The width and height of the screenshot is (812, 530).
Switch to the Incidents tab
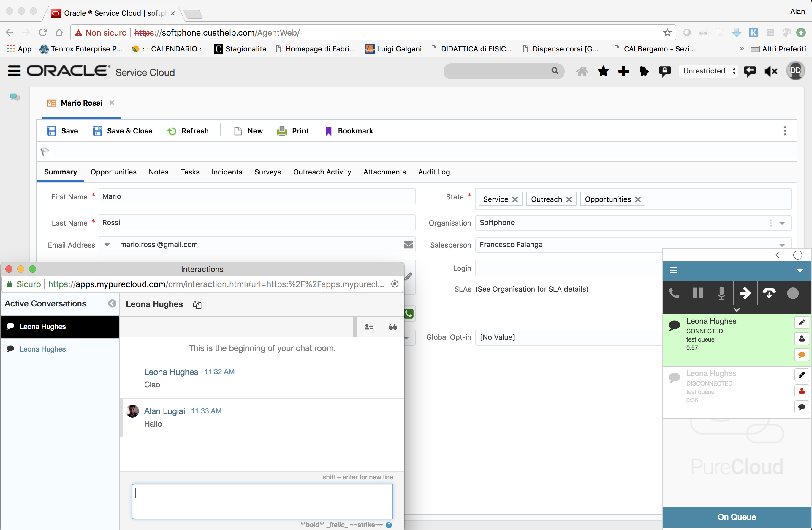(x=227, y=172)
